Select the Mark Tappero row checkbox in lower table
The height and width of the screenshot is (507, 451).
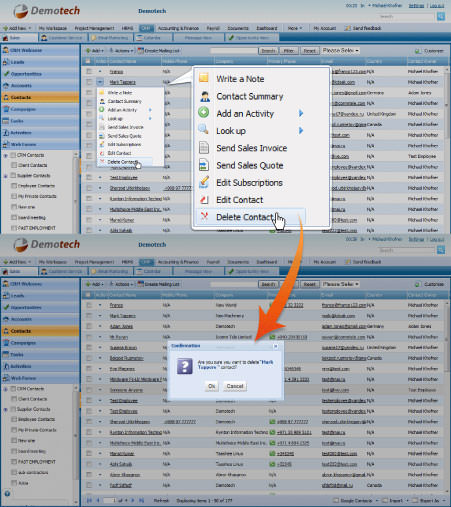click(89, 316)
